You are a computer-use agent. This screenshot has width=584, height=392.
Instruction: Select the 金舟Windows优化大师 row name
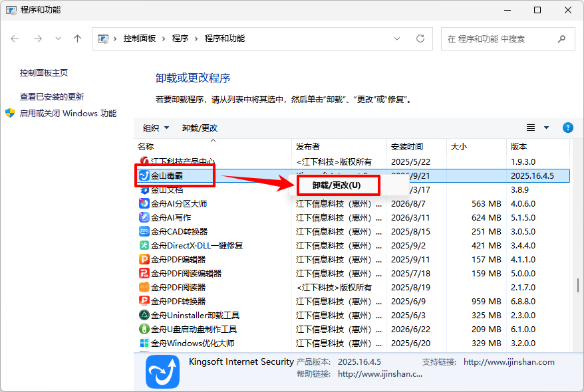(x=192, y=343)
